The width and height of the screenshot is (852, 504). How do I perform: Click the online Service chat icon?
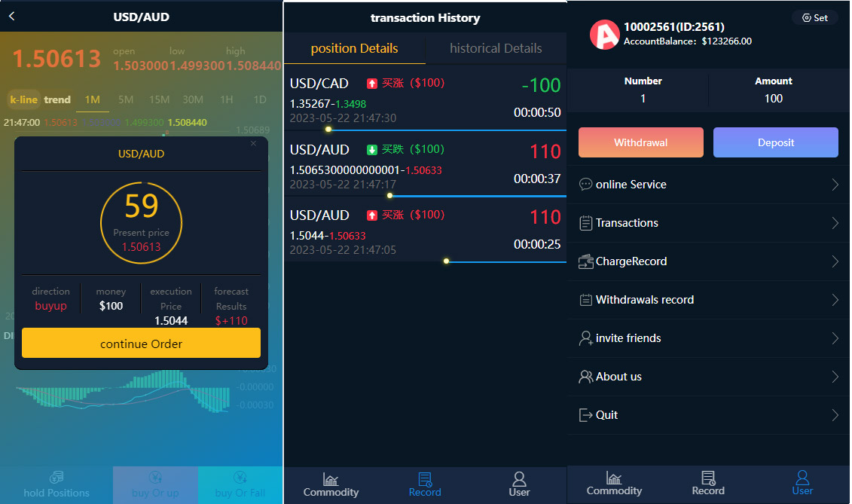[586, 185]
